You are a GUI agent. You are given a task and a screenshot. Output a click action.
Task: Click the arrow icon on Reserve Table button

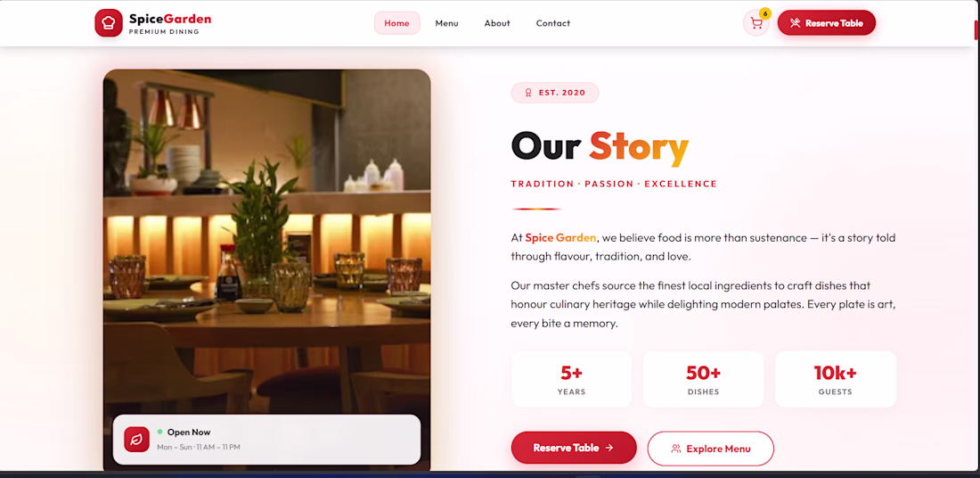[x=609, y=448]
